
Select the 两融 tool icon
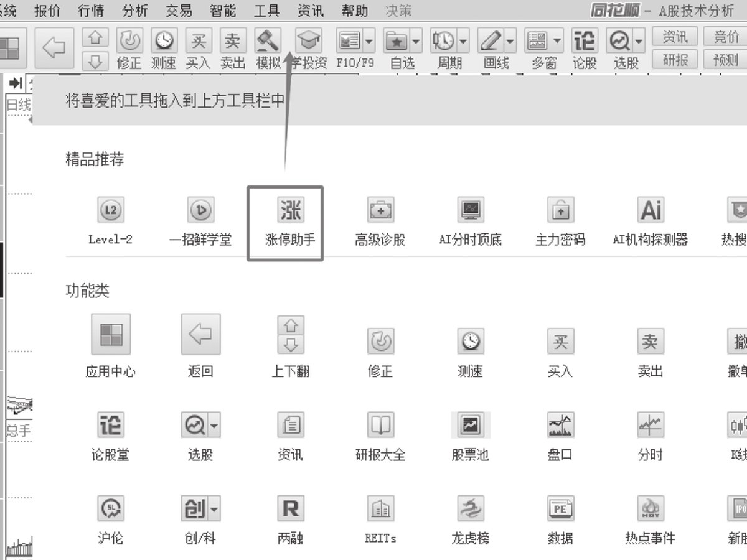coord(291,508)
